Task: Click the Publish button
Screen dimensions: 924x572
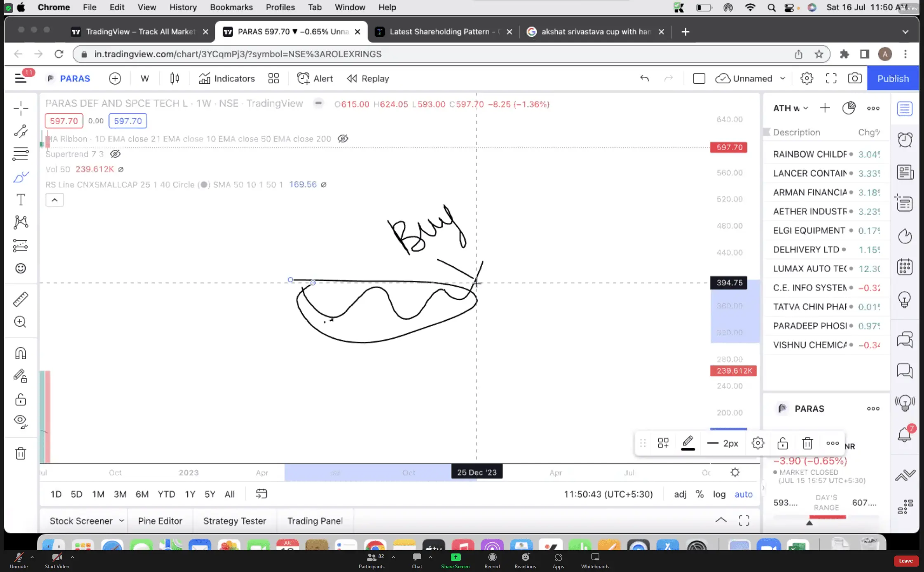Action: (893, 78)
